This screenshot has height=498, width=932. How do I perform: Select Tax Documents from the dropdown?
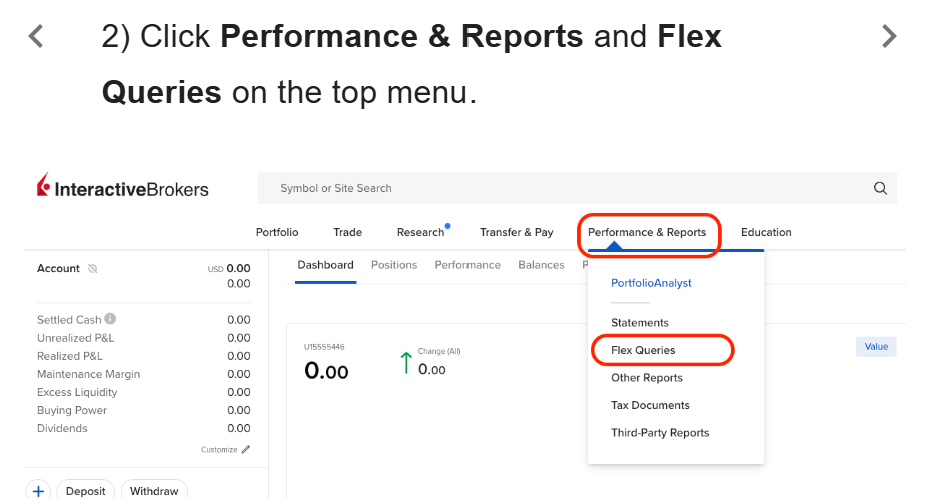point(650,405)
